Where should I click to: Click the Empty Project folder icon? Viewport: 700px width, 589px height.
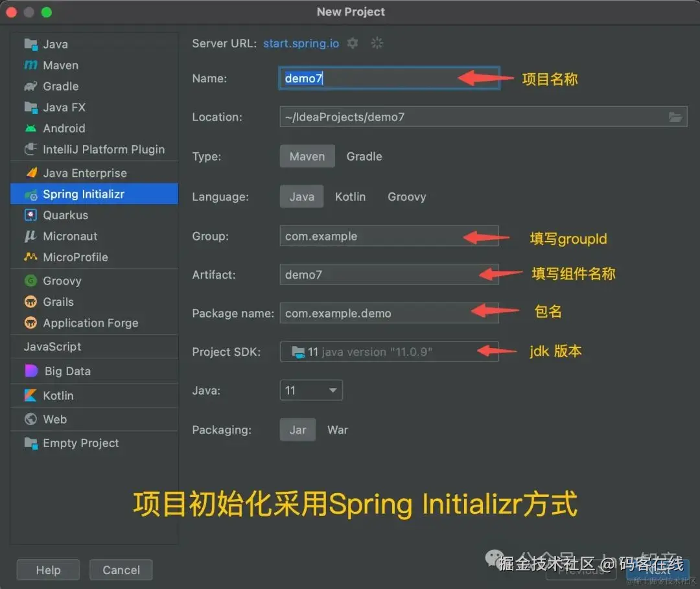tap(31, 443)
